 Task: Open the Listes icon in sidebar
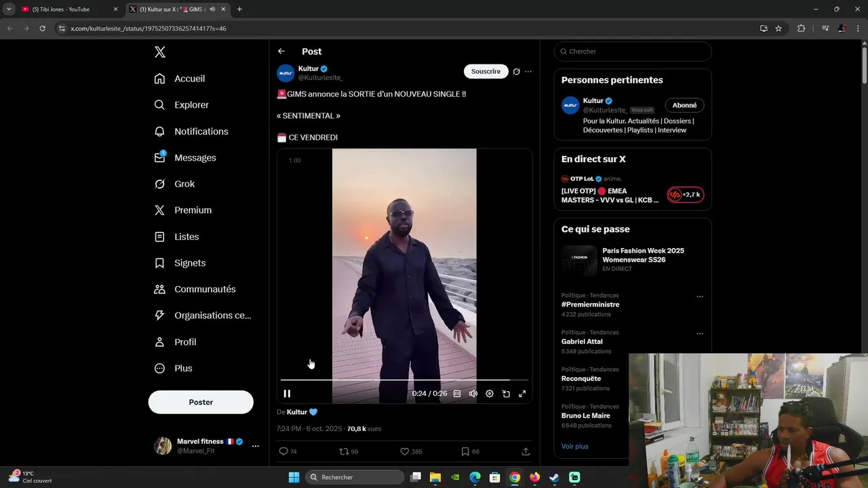click(159, 237)
